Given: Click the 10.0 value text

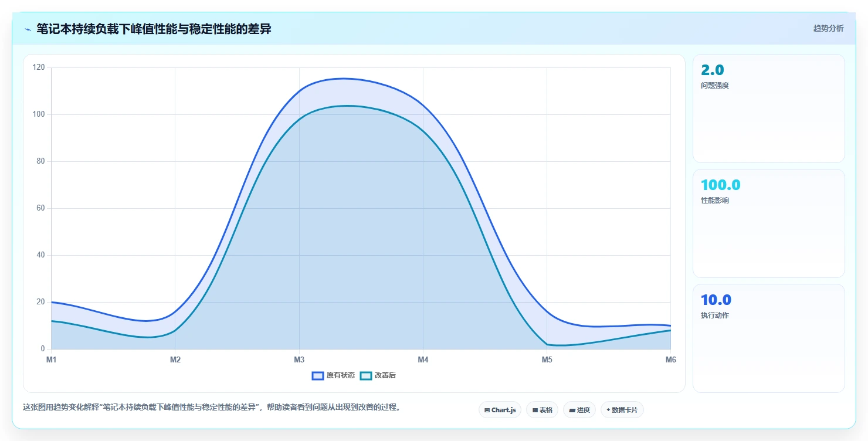Looking at the screenshot, I should 716,300.
